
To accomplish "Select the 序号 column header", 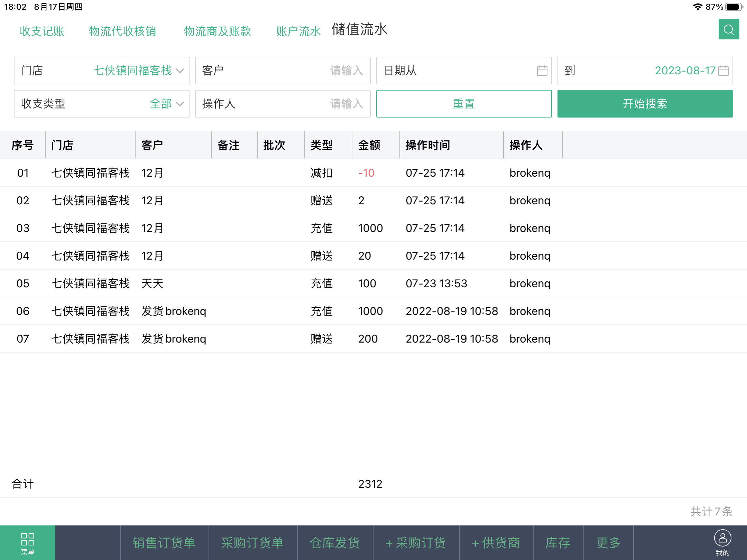I will [22, 145].
